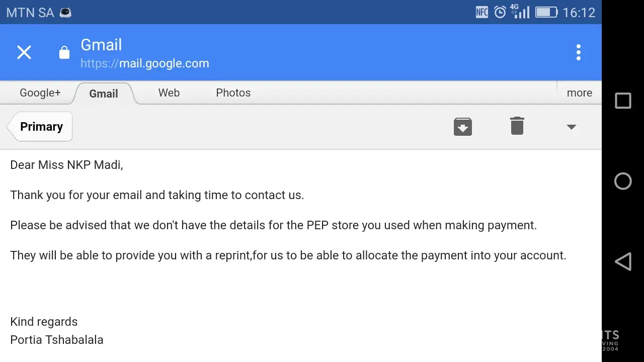Tap the battery status indicator

[x=546, y=12]
